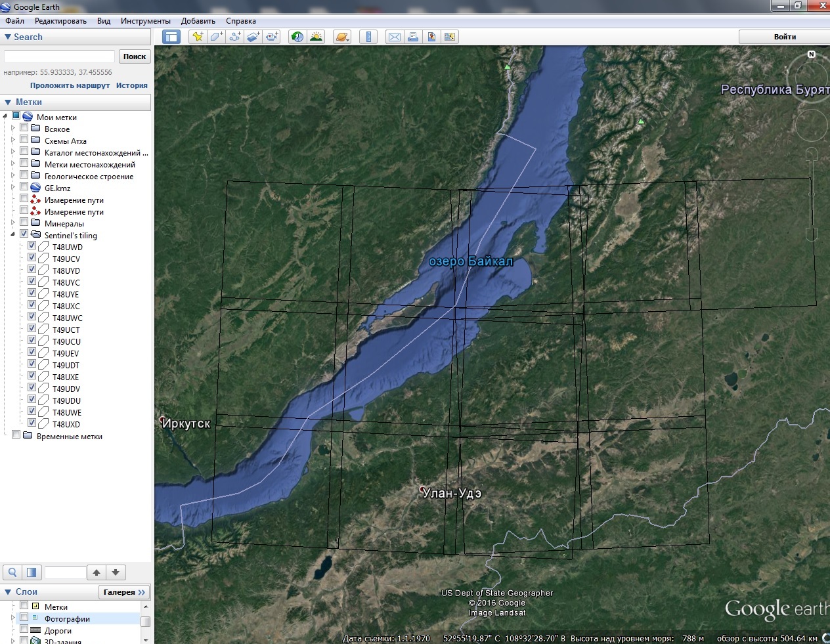Image resolution: width=830 pixels, height=644 pixels.
Task: Toggle sunlight across the landscape
Action: 316,37
